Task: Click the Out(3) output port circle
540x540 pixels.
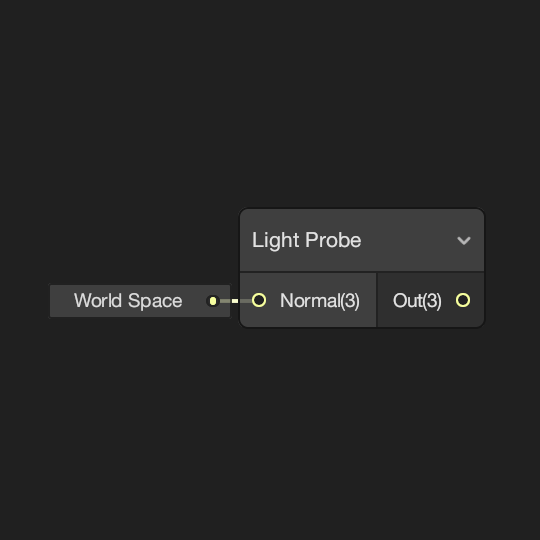Action: [463, 300]
